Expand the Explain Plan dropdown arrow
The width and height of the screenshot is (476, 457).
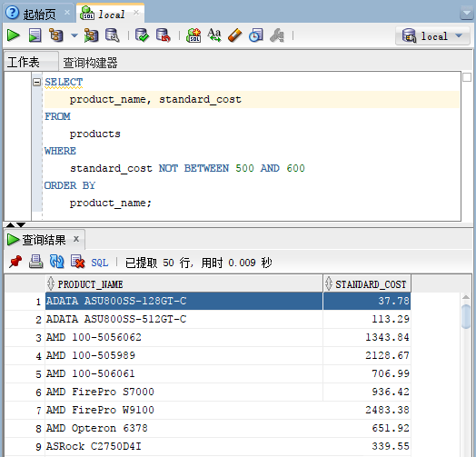(x=74, y=35)
